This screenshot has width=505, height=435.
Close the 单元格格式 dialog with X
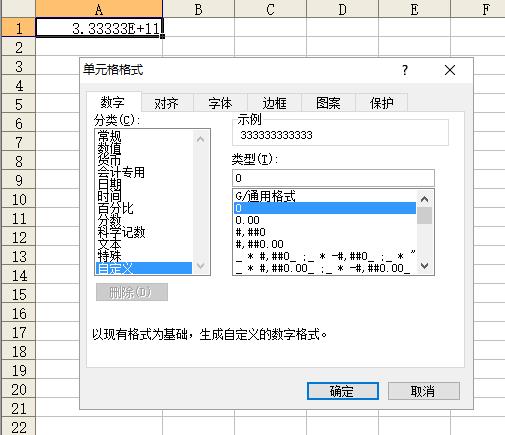pyautogui.click(x=450, y=70)
